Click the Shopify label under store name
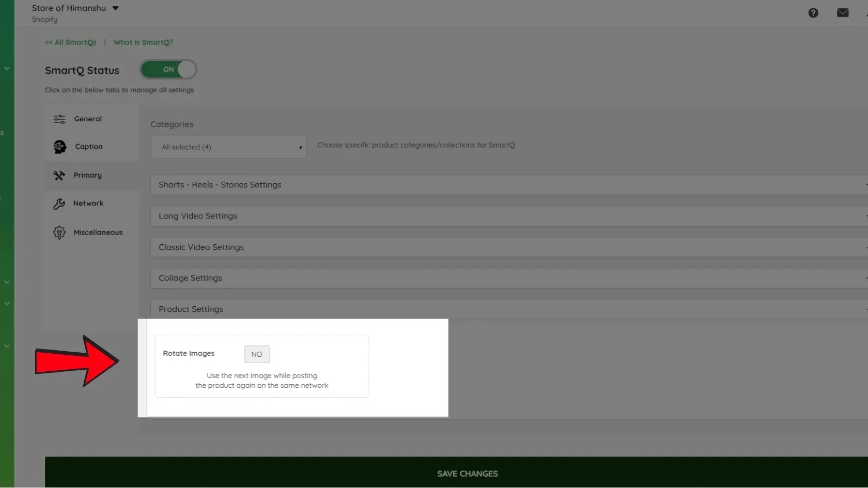This screenshot has width=868, height=488. pyautogui.click(x=44, y=20)
